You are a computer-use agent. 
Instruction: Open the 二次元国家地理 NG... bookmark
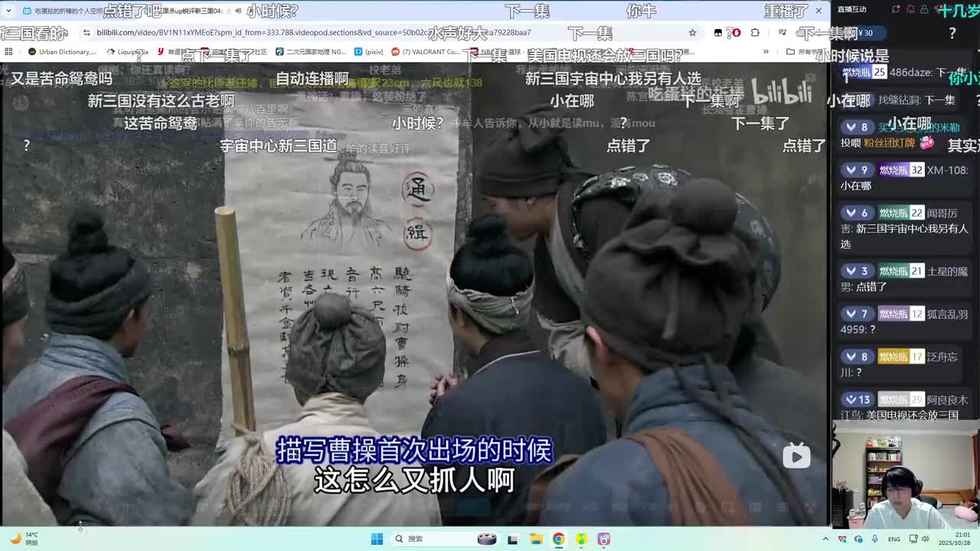coord(310,52)
